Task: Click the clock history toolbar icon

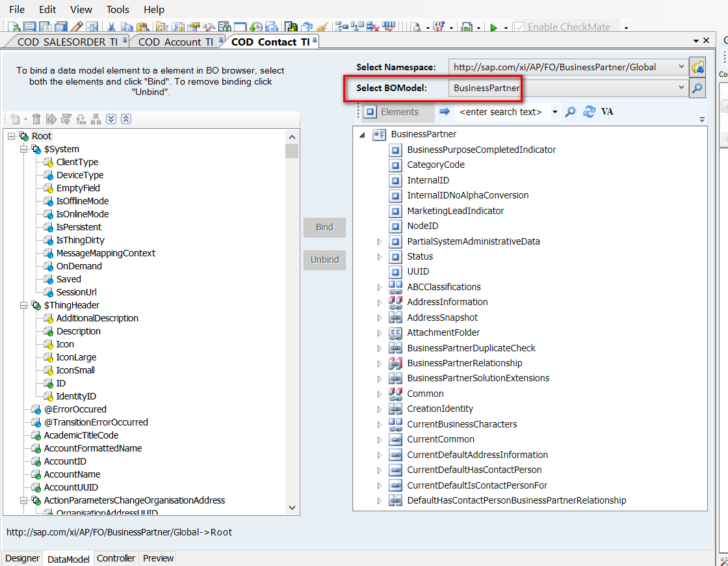Action: pyautogui.click(x=256, y=27)
